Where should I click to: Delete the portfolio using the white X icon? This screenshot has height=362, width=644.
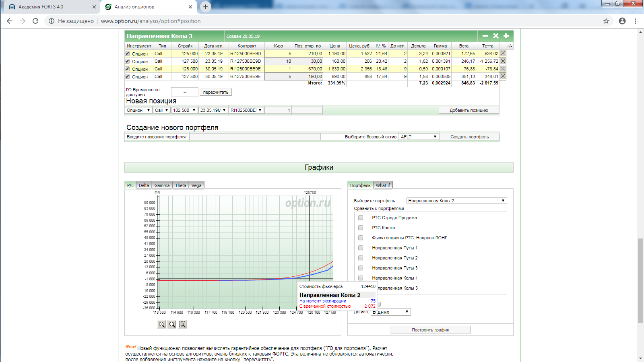496,36
